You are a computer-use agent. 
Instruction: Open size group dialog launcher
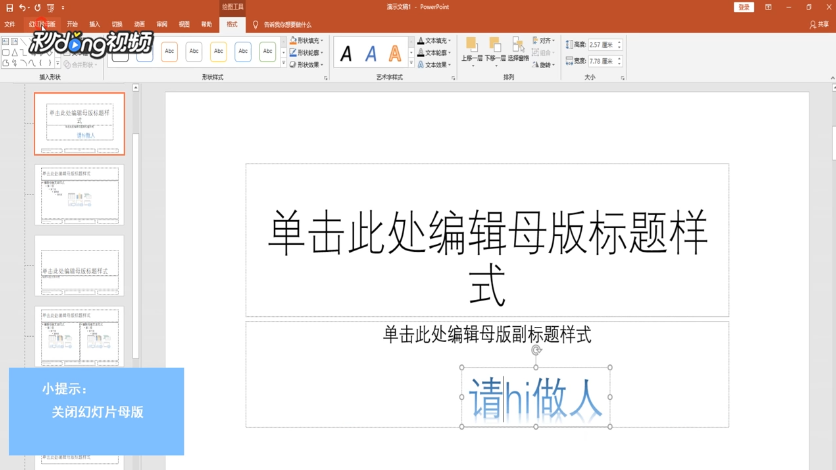coord(622,78)
